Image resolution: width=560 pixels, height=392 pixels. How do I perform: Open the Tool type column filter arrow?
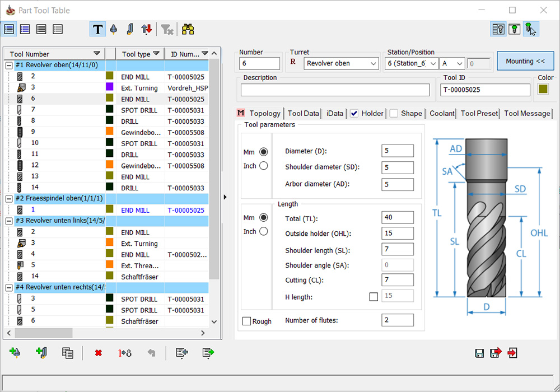click(x=156, y=53)
